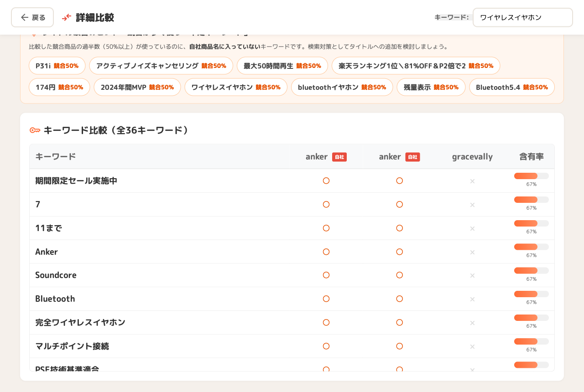Click the gracevally × mark in Bluetooth keyword row
584x392 pixels.
(472, 299)
